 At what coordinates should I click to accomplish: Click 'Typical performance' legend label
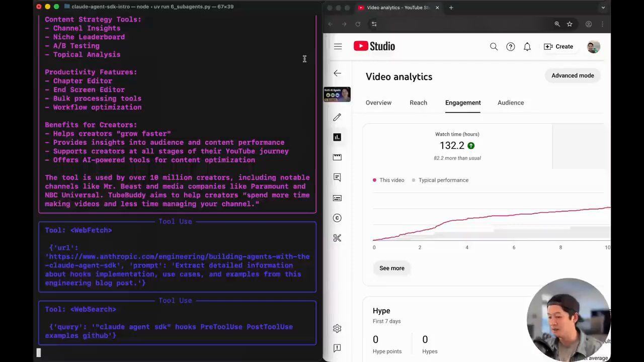443,180
